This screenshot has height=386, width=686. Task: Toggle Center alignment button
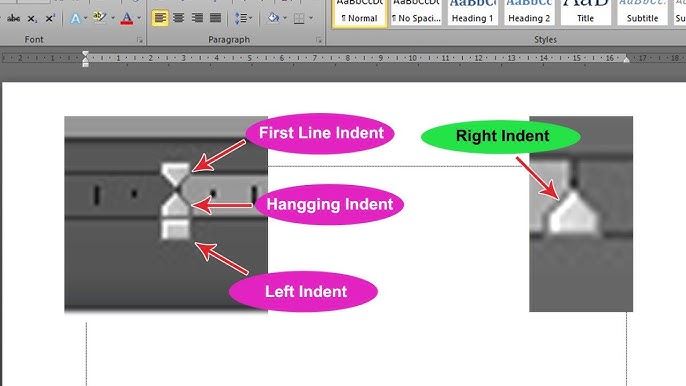178,18
